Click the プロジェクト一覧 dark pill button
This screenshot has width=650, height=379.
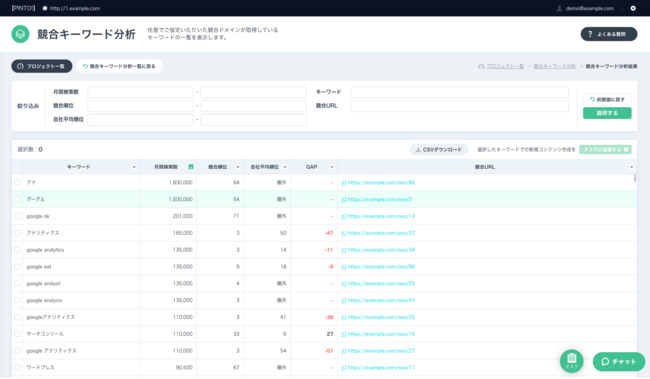[41, 66]
